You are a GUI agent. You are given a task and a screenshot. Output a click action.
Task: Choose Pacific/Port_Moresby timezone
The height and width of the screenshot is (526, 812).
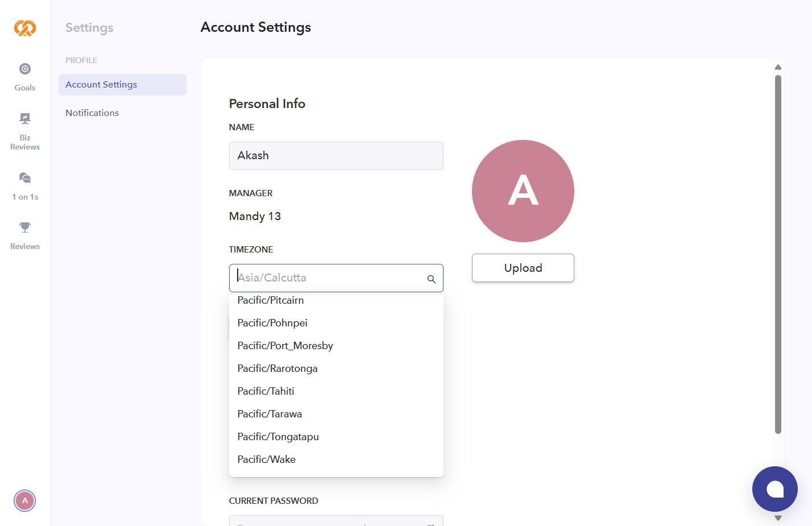285,346
